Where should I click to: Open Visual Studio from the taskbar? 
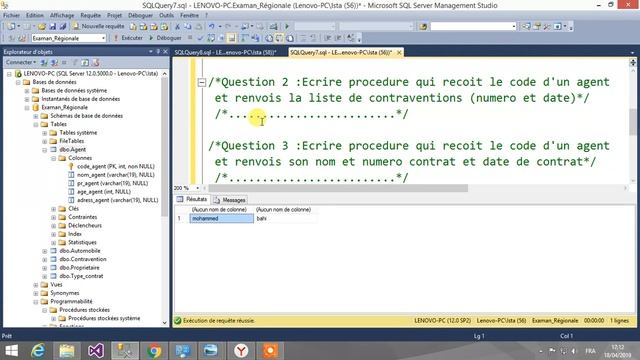point(96,351)
